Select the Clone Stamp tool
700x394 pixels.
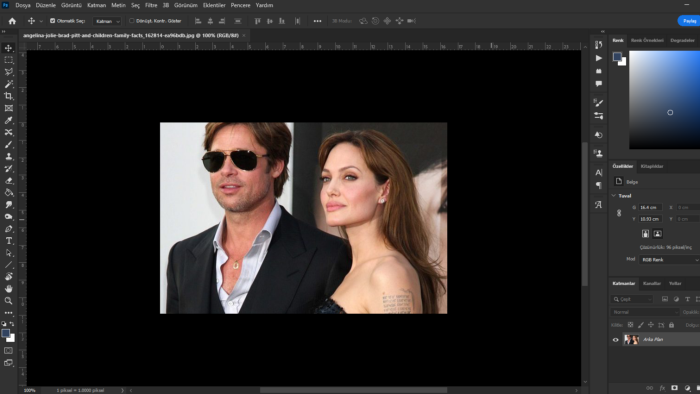[8, 156]
